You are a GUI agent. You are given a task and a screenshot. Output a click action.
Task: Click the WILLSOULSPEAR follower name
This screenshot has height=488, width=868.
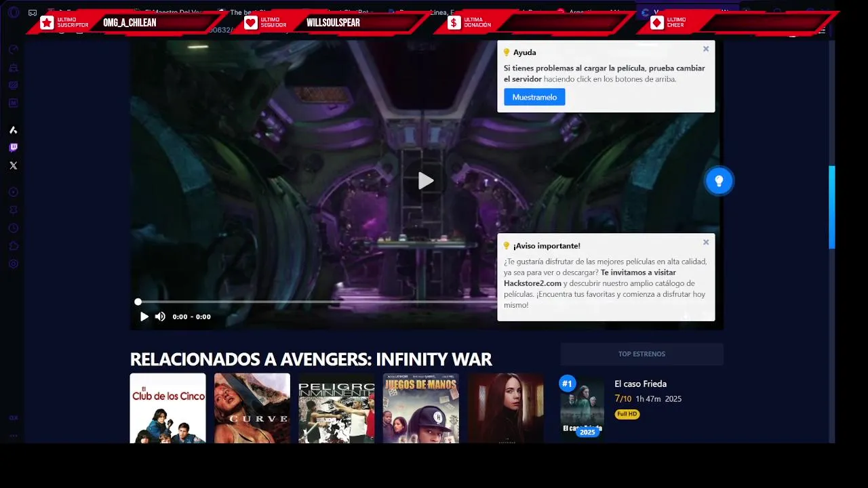[333, 23]
